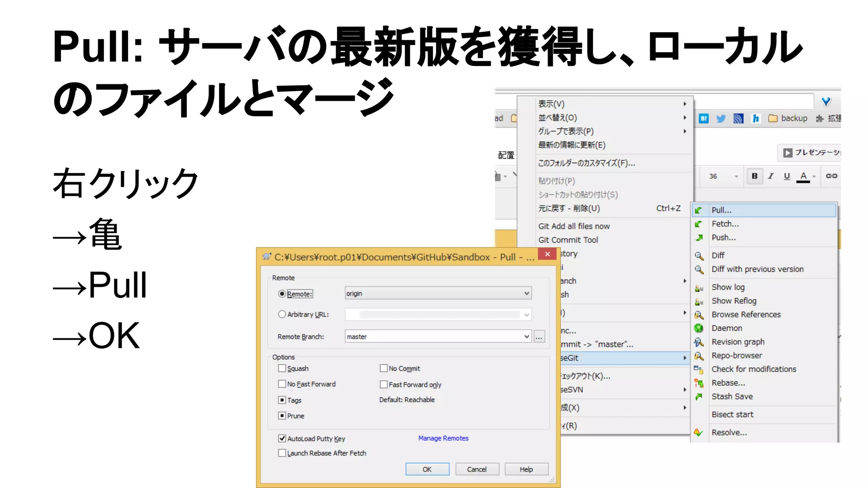868x488 pixels.
Task: Toggle the Prune checkbox
Action: pyautogui.click(x=282, y=416)
